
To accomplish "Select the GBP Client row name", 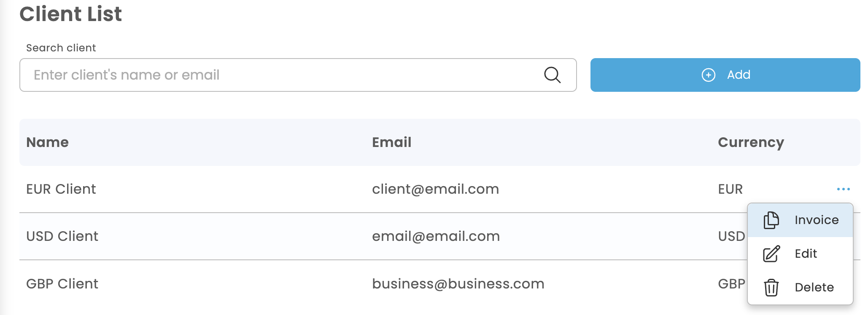I will pyautogui.click(x=62, y=284).
